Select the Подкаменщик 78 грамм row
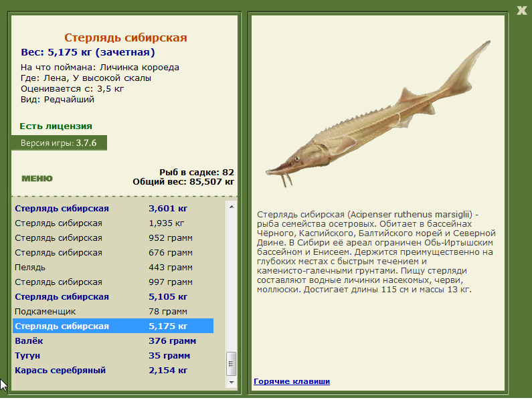 (x=113, y=312)
